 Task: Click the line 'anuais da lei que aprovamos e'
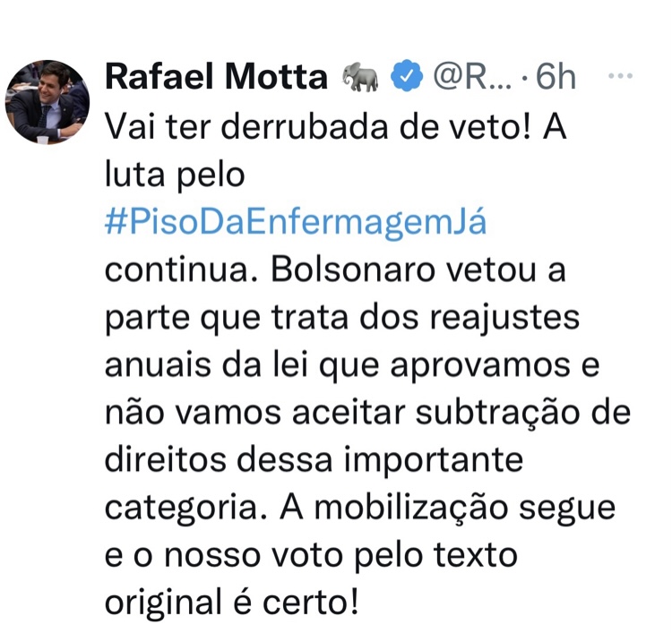(352, 366)
